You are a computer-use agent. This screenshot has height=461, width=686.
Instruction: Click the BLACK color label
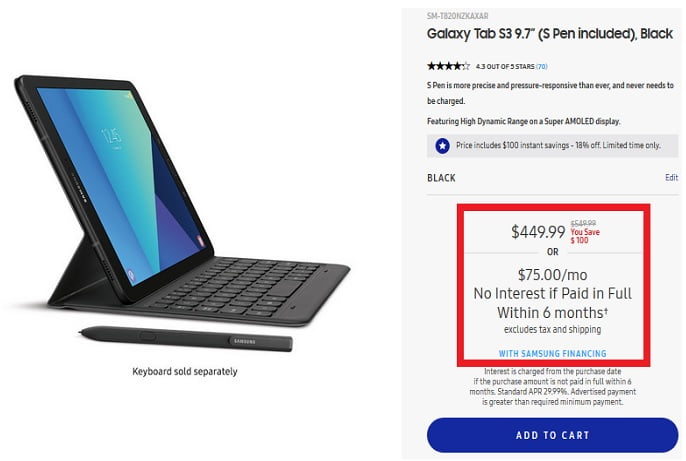tap(441, 178)
